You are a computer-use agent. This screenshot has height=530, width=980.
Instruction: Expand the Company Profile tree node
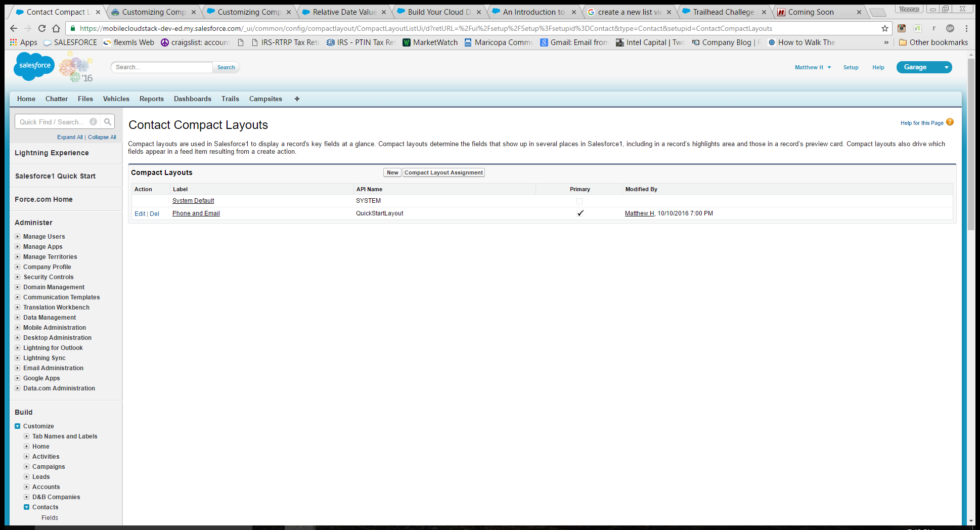coord(18,267)
